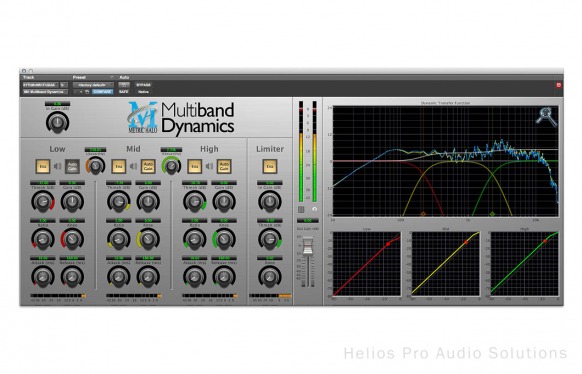This screenshot has width=582, height=374.
Task: Toggle the Low band Ena button
Action: (43, 166)
